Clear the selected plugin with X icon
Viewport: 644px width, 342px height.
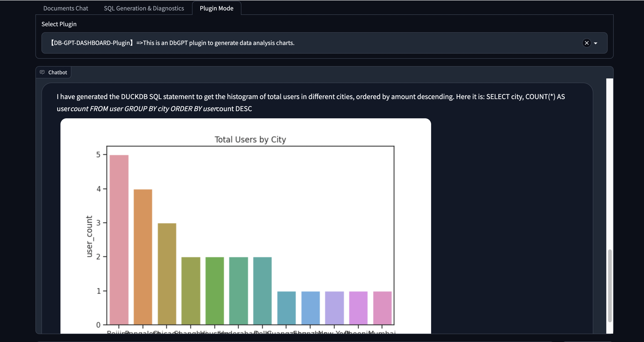[x=587, y=43]
